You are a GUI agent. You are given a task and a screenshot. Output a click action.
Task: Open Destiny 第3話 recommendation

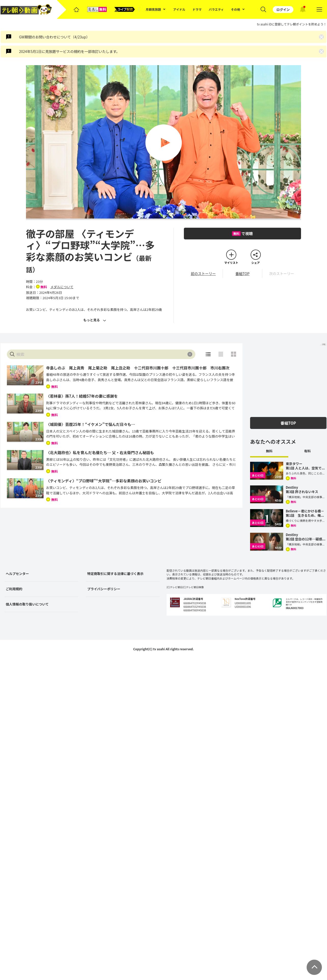(288, 494)
